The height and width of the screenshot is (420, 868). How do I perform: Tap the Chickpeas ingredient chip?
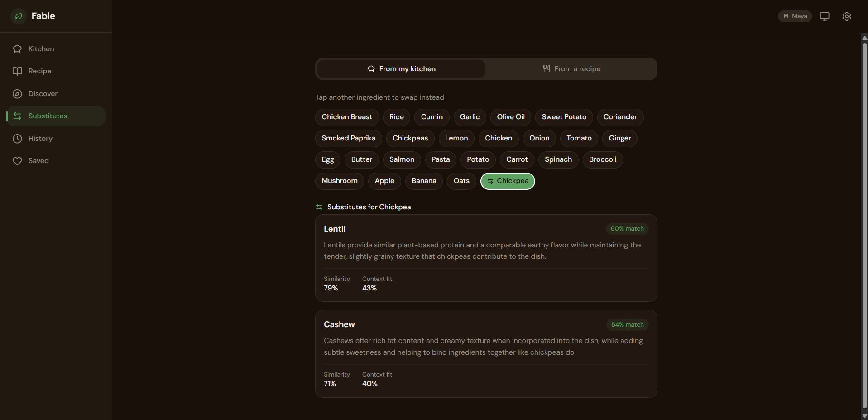coord(410,138)
